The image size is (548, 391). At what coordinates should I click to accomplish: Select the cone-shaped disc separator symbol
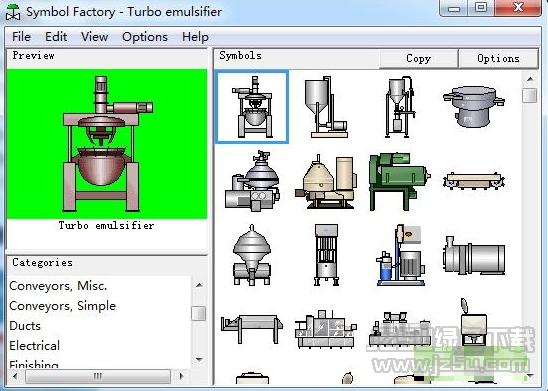point(252,255)
